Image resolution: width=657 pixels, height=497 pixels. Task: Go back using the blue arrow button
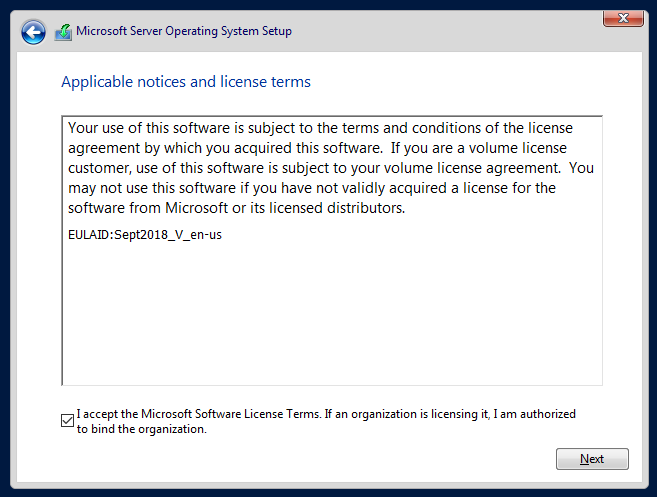33,32
